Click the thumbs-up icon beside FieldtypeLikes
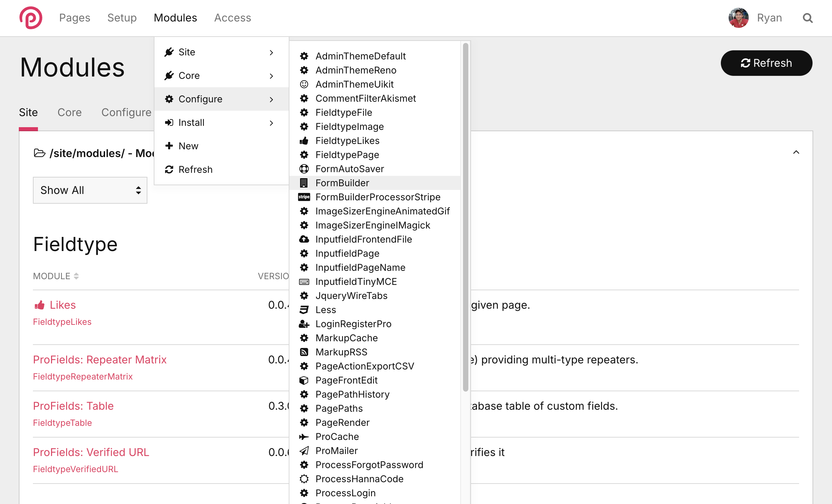Viewport: 832px width, 504px height. coord(304,141)
